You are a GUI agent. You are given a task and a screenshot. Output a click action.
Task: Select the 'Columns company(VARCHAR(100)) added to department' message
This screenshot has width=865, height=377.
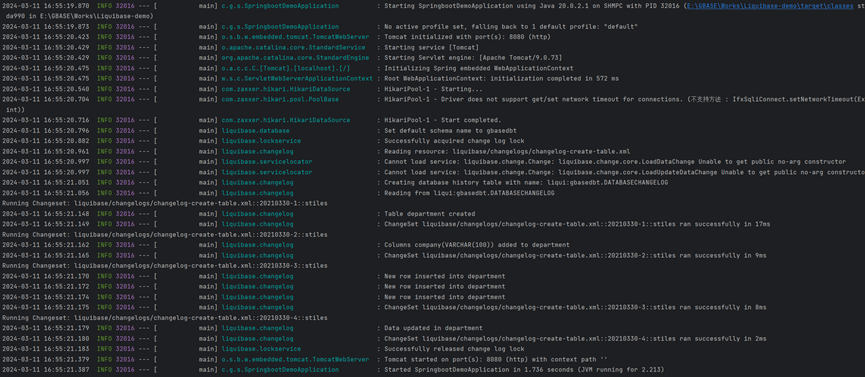click(477, 245)
